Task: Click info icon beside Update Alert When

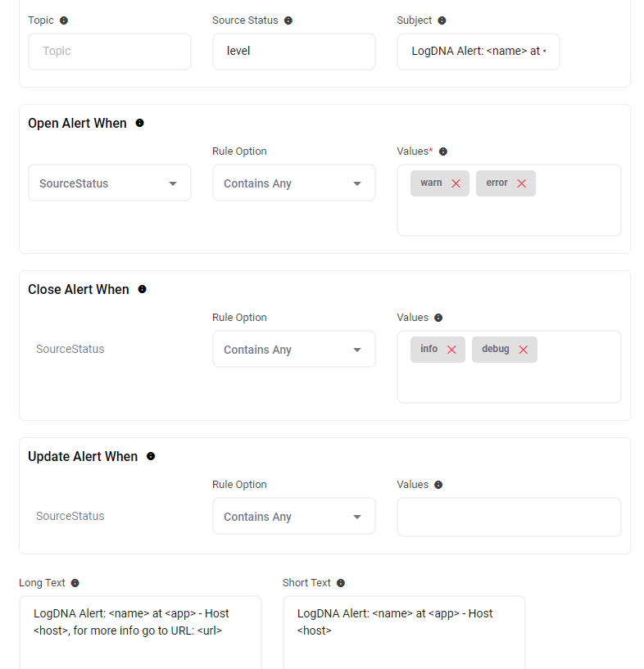Action: pyautogui.click(x=151, y=456)
